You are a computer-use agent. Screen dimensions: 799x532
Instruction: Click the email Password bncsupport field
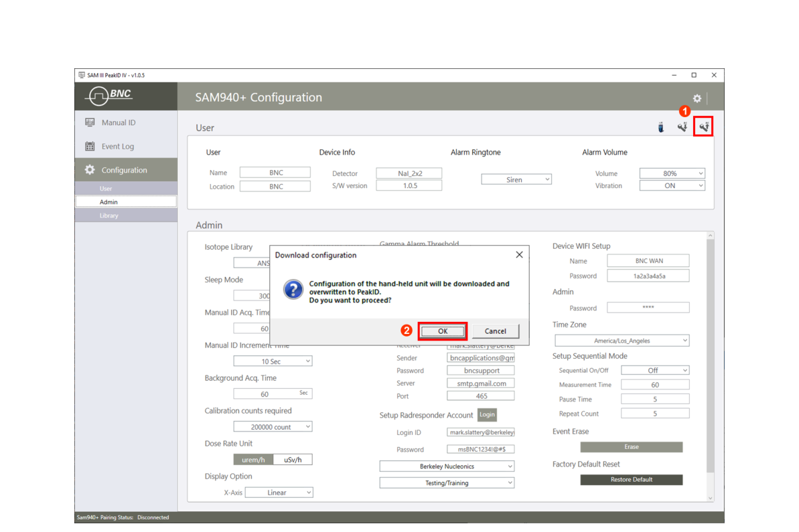click(480, 371)
